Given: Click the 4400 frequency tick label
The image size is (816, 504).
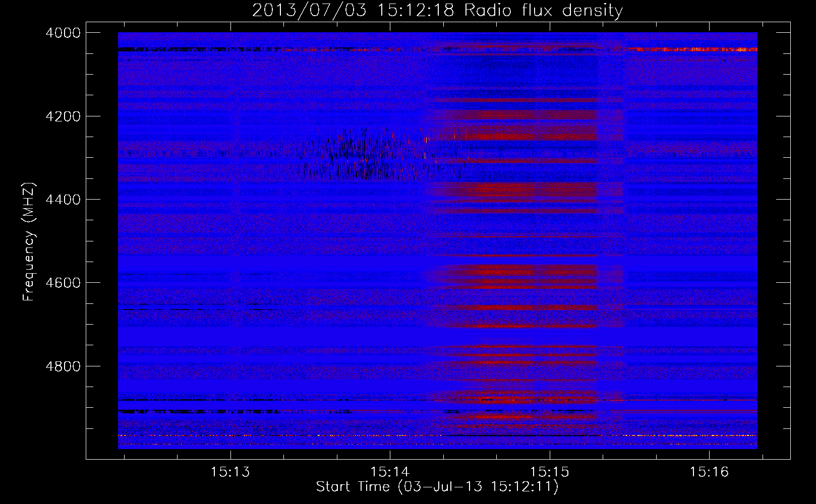Looking at the screenshot, I should tap(63, 200).
